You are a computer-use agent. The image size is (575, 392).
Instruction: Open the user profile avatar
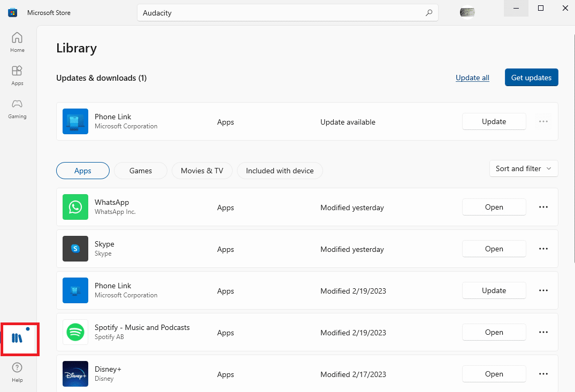click(x=467, y=12)
